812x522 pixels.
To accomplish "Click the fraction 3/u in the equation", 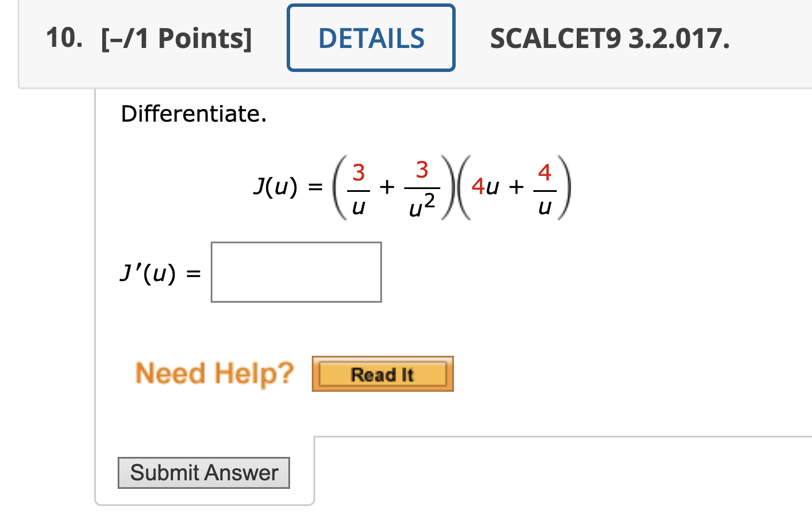I will pyautogui.click(x=359, y=187).
